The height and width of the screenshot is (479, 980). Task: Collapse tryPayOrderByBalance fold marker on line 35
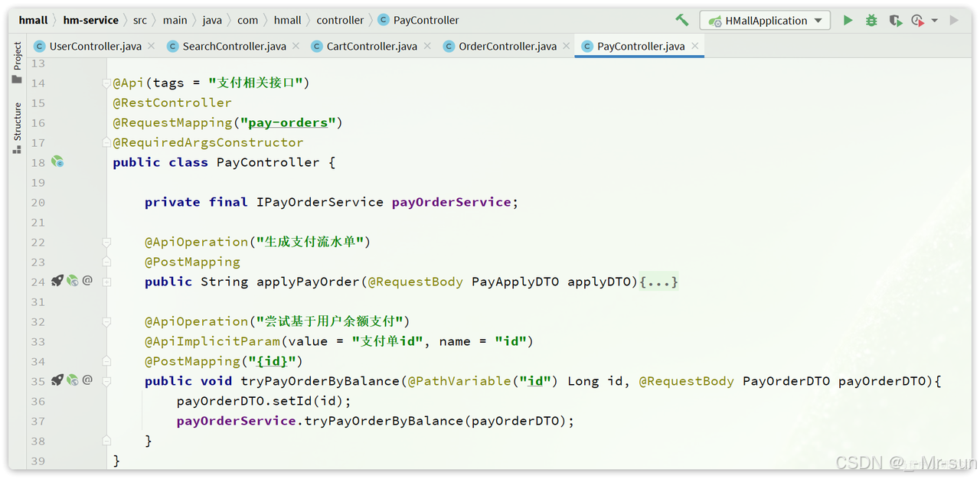pos(107,381)
